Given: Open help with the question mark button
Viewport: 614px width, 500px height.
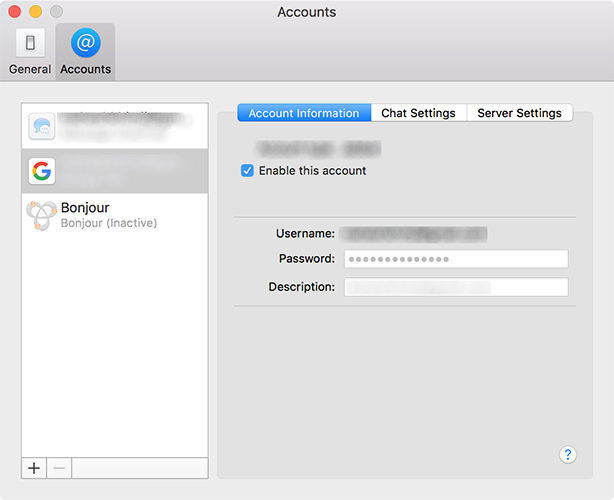Looking at the screenshot, I should pyautogui.click(x=567, y=455).
